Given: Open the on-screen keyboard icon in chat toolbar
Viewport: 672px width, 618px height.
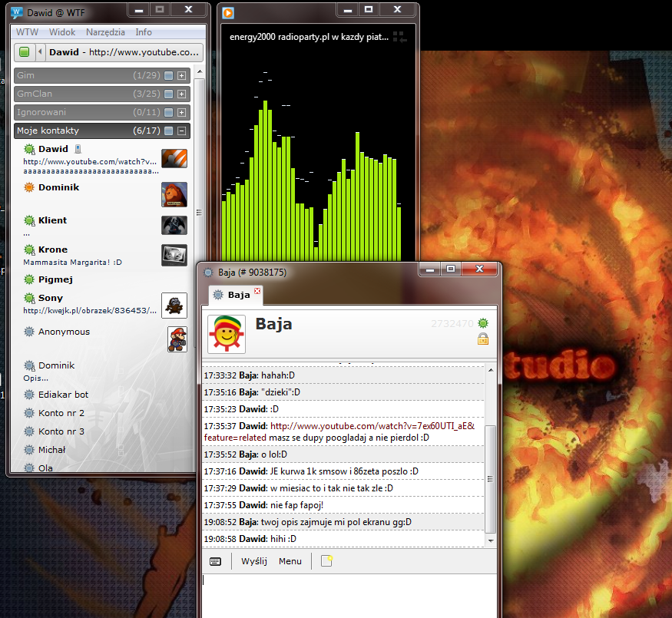Looking at the screenshot, I should [x=215, y=561].
